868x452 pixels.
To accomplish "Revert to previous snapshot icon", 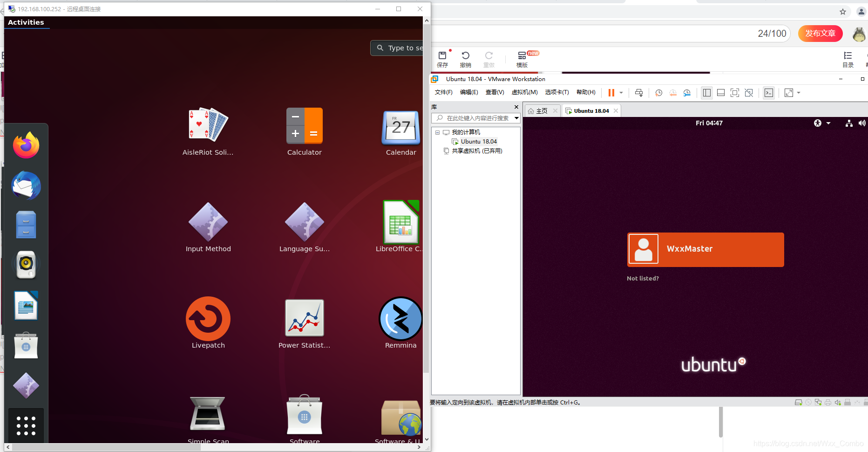I will [x=673, y=93].
